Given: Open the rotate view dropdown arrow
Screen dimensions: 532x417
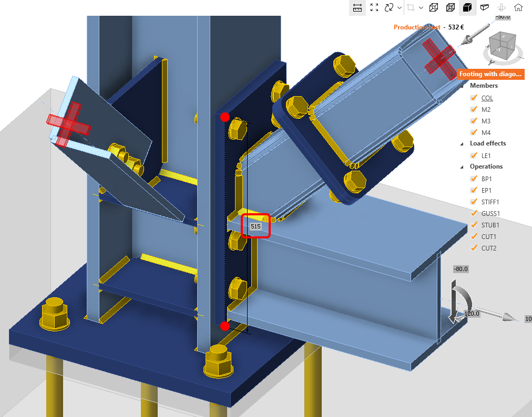Looking at the screenshot, I should coord(400,8).
